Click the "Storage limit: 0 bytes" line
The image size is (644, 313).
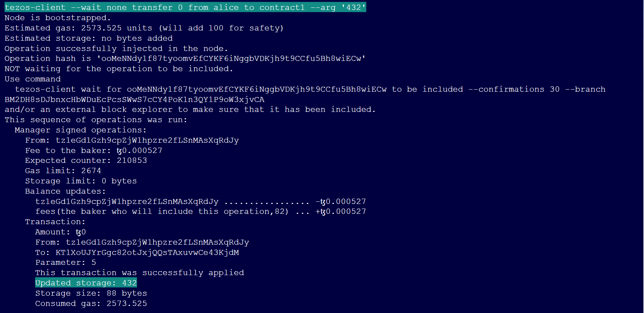point(81,181)
